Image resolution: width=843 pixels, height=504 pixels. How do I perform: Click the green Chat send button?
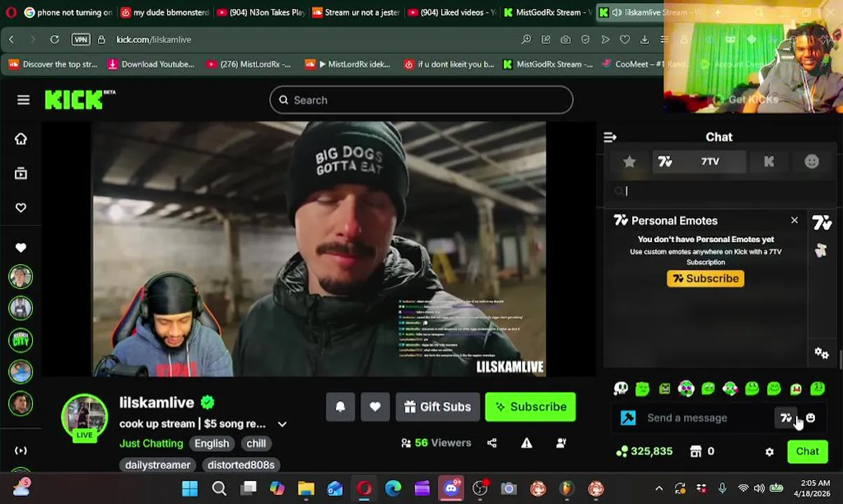click(807, 451)
